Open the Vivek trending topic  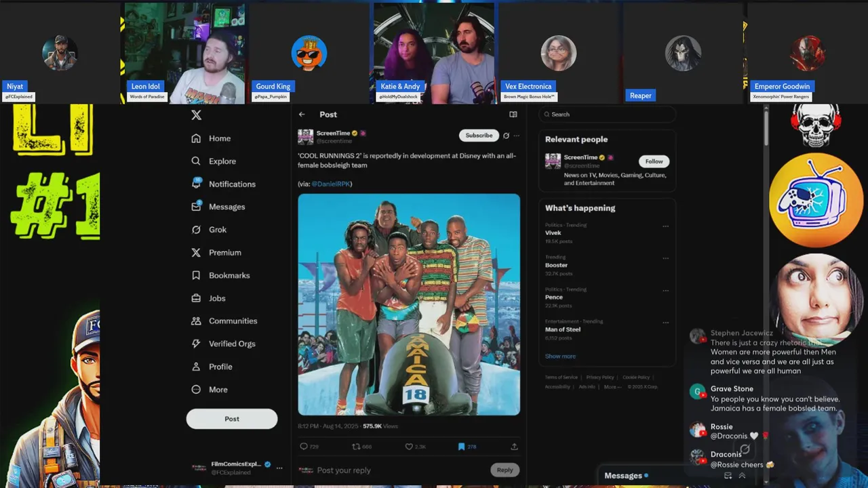point(553,232)
